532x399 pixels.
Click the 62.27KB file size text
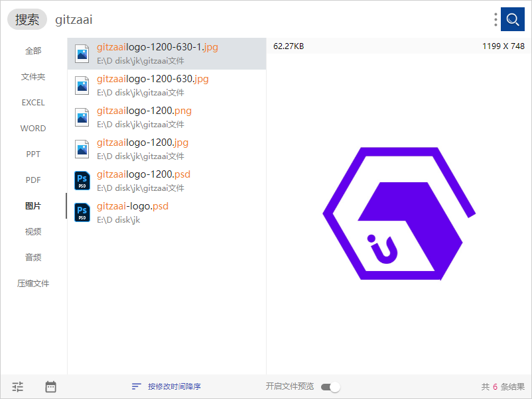click(x=289, y=46)
